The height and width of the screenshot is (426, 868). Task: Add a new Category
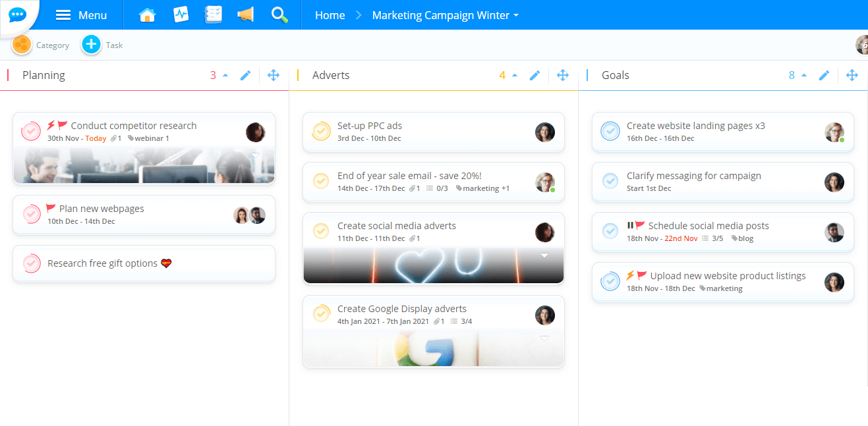[22, 45]
